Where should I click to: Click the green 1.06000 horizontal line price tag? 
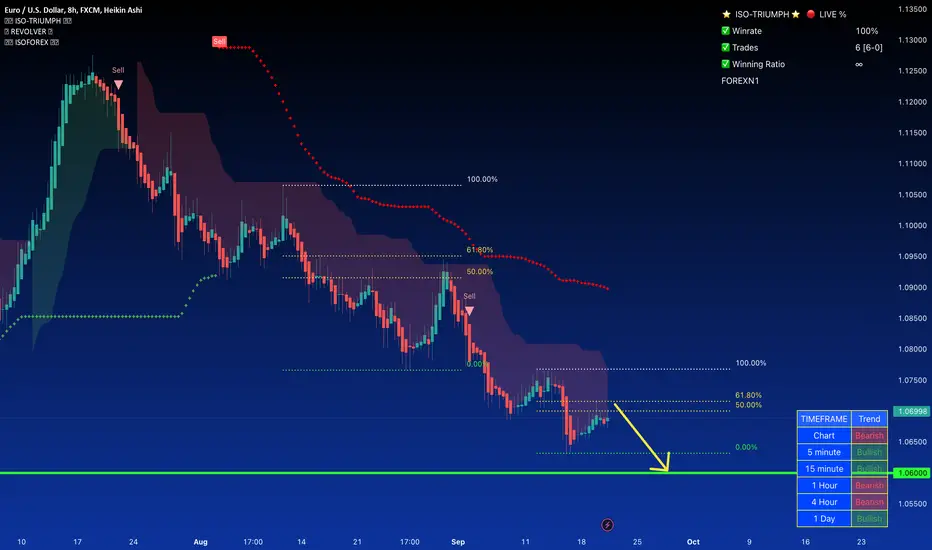point(912,473)
